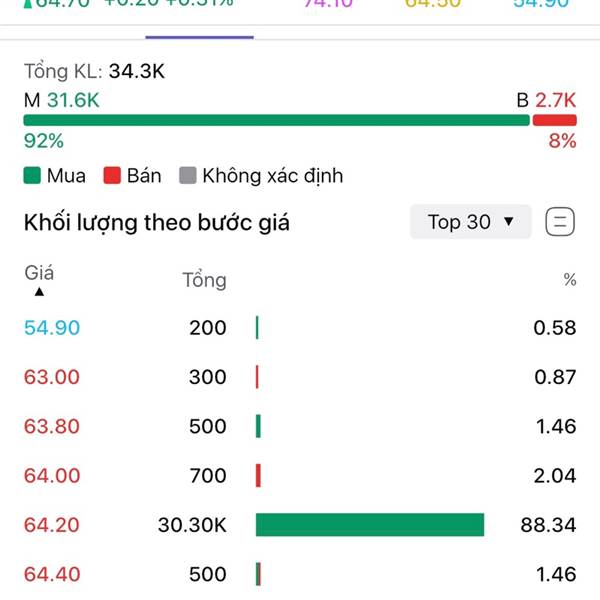Click the 64.00 price level

point(52,476)
